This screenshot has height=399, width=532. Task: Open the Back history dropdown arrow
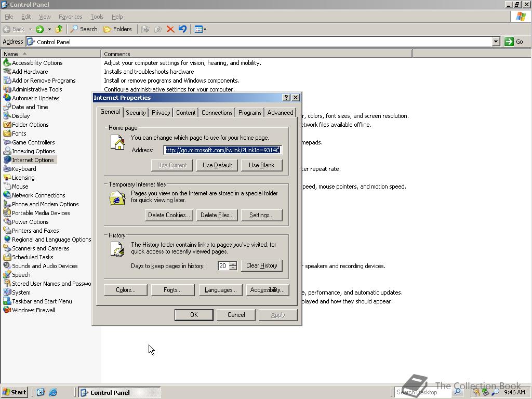tap(30, 29)
